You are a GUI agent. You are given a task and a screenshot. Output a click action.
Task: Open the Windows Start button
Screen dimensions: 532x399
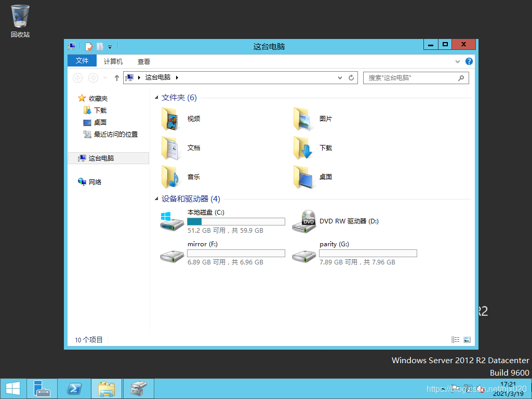(x=13, y=389)
